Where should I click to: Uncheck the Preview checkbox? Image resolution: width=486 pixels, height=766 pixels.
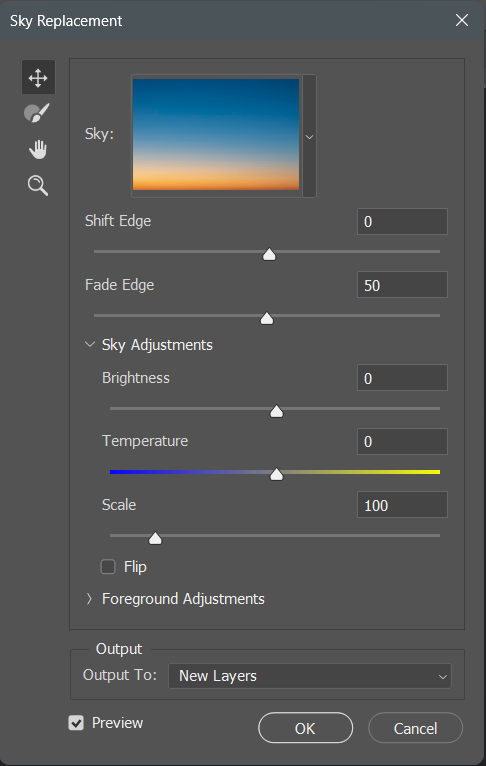(76, 723)
